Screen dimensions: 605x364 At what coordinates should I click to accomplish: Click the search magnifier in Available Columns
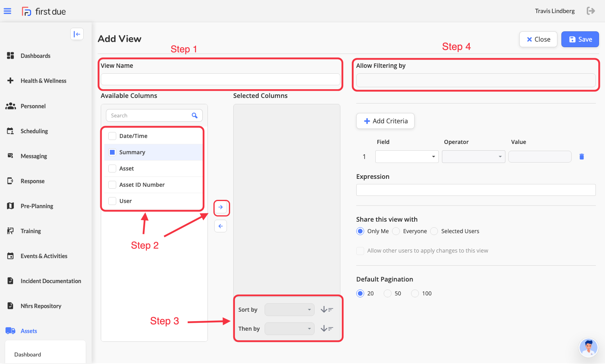pos(194,115)
